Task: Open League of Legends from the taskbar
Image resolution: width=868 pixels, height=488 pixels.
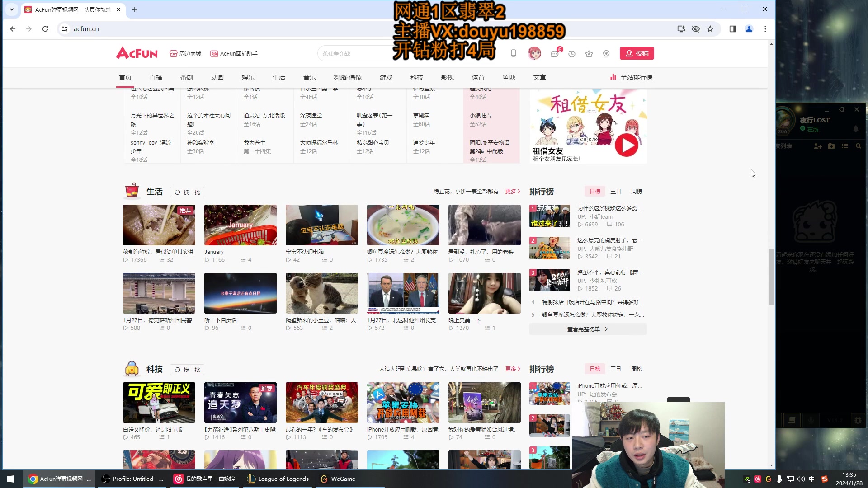Action: pos(278,479)
